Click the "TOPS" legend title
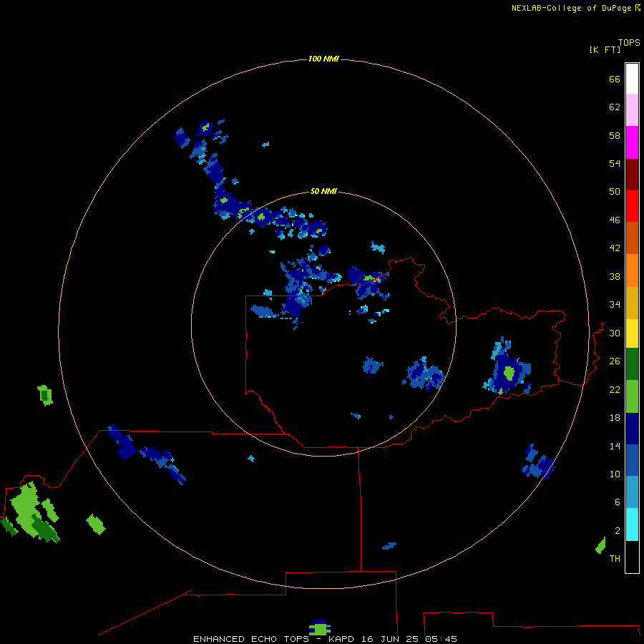The image size is (644, 644). click(629, 43)
